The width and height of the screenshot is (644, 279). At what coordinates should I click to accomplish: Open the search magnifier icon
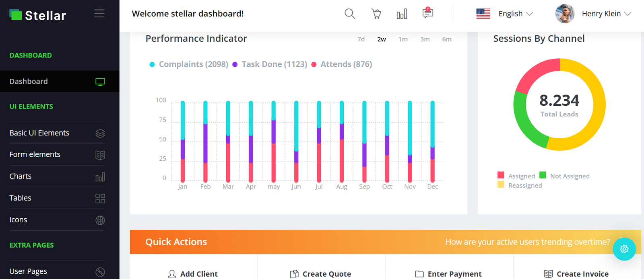[x=350, y=14]
